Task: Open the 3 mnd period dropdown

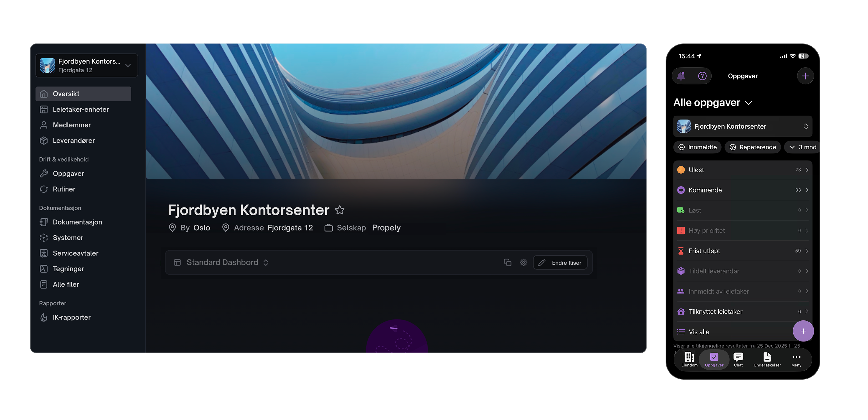Action: [x=803, y=147]
